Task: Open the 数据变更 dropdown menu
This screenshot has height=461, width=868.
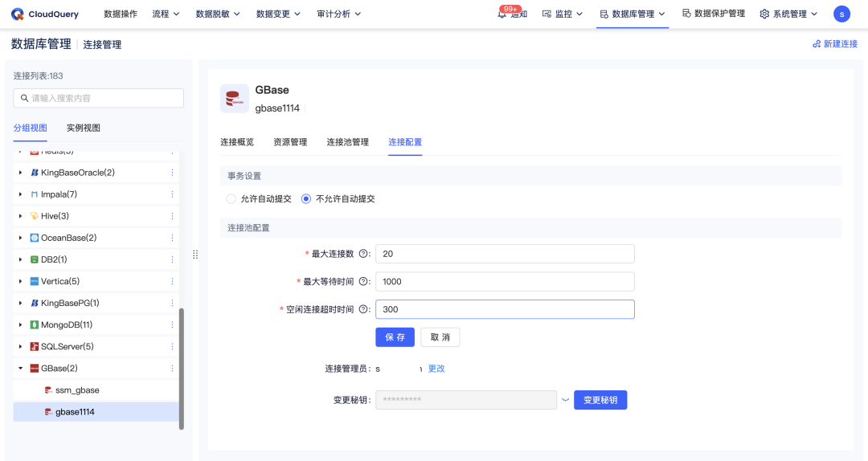Action: tap(278, 14)
